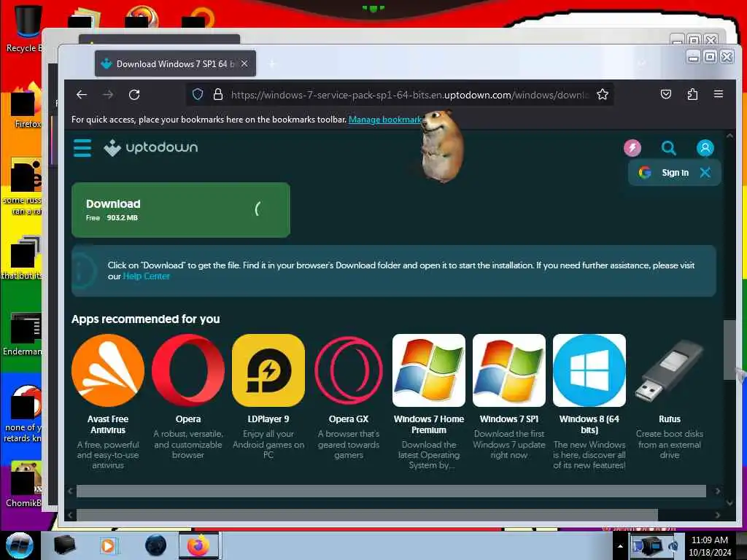This screenshot has height=560, width=747.
Task: Click the volume speaker tray icon
Action: pos(673,546)
